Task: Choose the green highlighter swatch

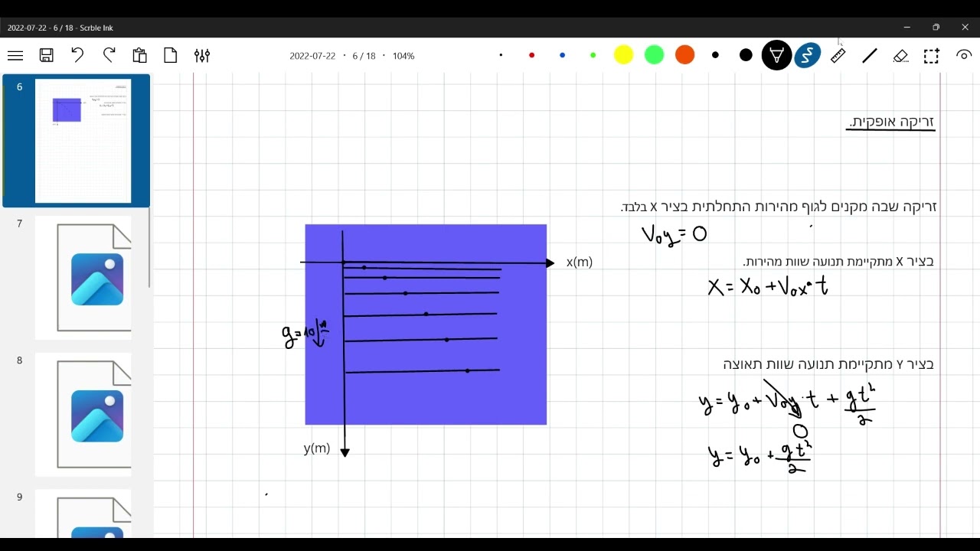Action: [654, 55]
